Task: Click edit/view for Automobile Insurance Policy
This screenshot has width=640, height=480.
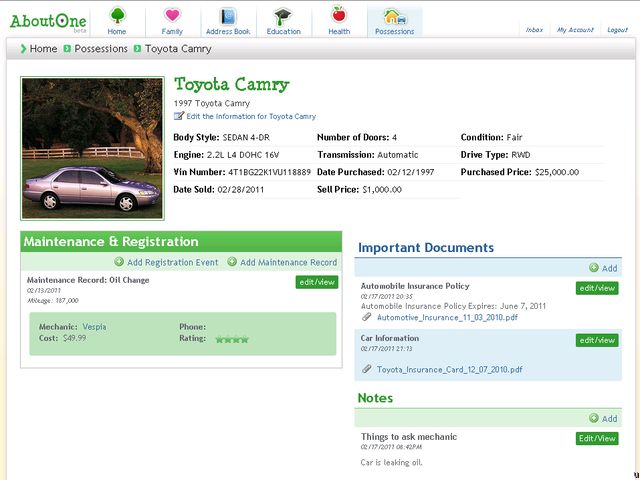Action: pyautogui.click(x=597, y=288)
